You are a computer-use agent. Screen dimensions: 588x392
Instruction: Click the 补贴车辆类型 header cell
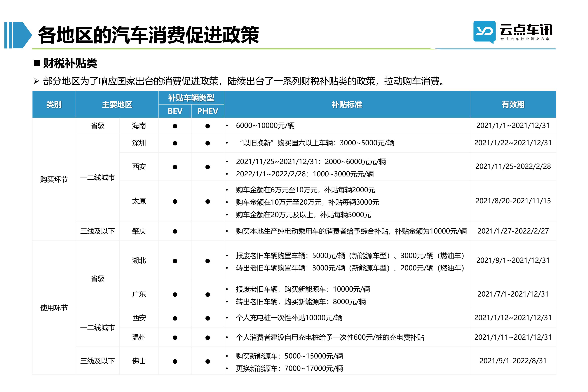tap(191, 98)
